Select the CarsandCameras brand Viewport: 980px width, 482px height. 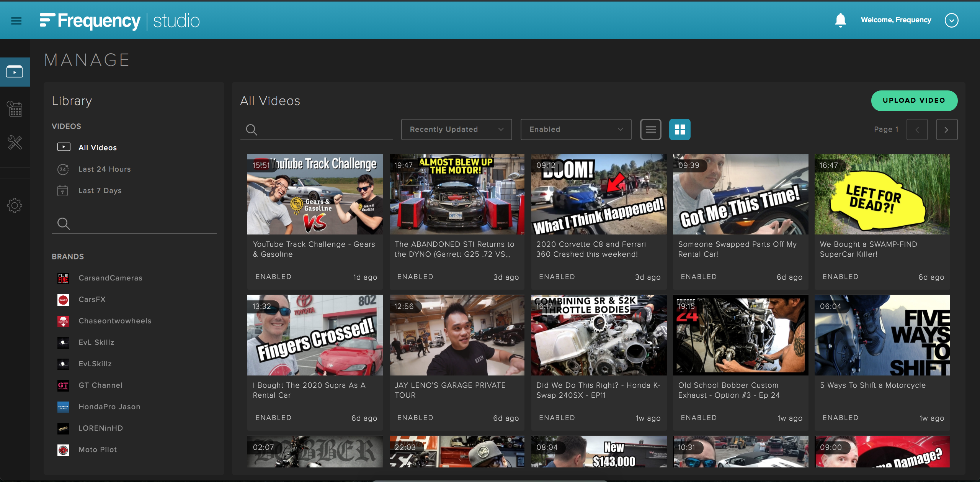click(110, 278)
